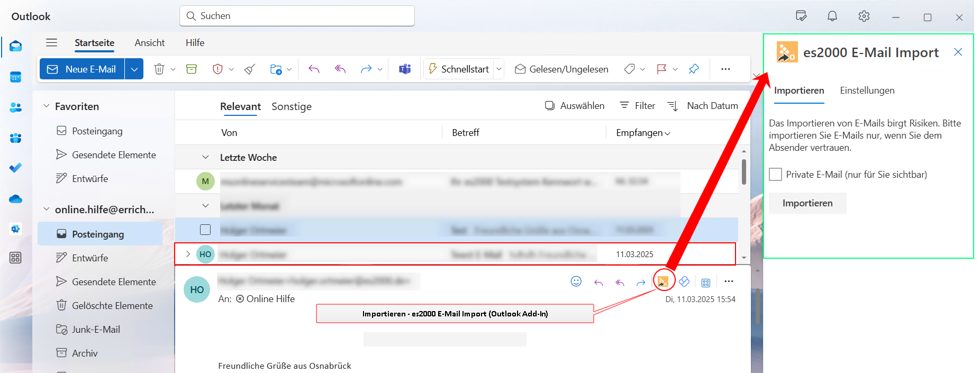Show the Relevant inbox tab

coord(240,106)
